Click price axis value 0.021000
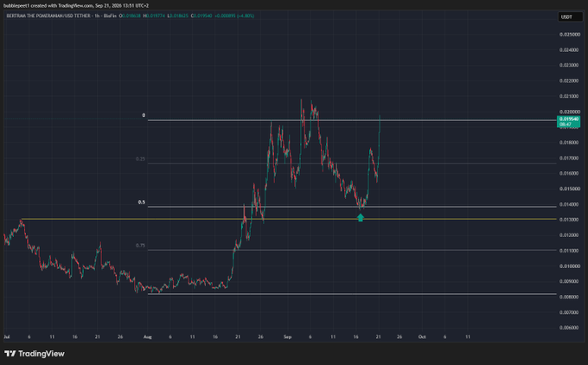588x365 pixels. (569, 96)
